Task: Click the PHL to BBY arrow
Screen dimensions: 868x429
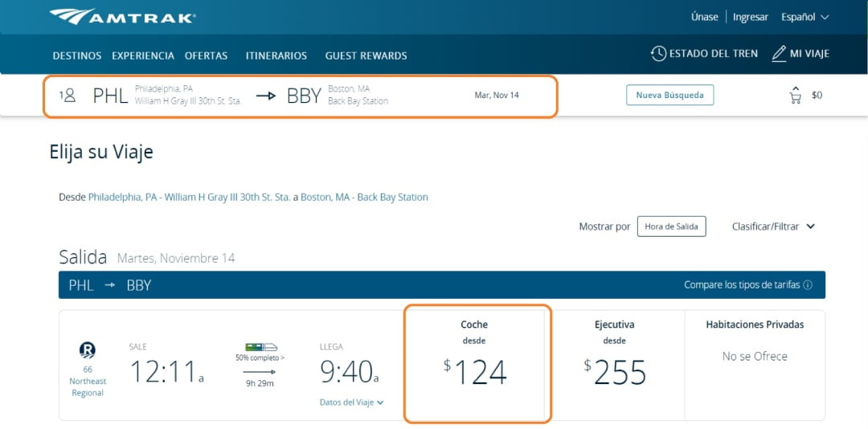Action: (x=266, y=96)
